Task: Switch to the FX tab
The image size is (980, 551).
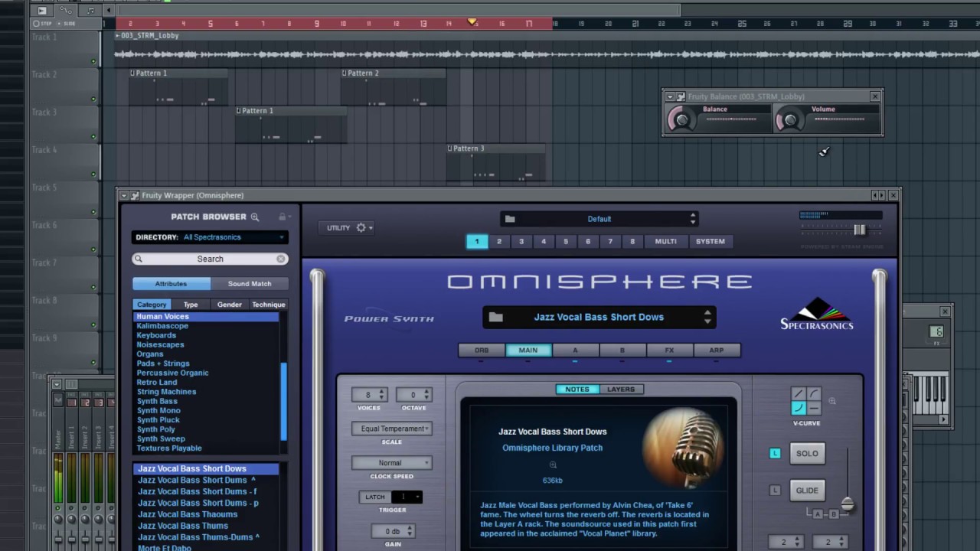Action: coord(669,350)
